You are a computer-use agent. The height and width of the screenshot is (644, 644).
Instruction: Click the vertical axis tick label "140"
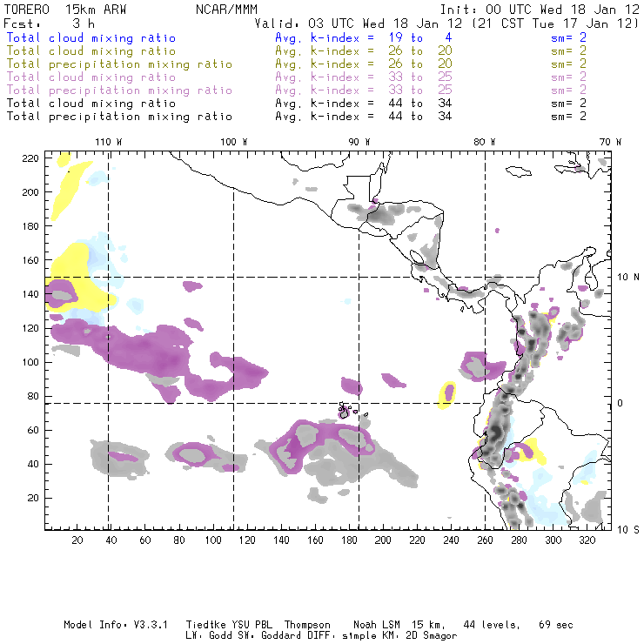pos(30,294)
